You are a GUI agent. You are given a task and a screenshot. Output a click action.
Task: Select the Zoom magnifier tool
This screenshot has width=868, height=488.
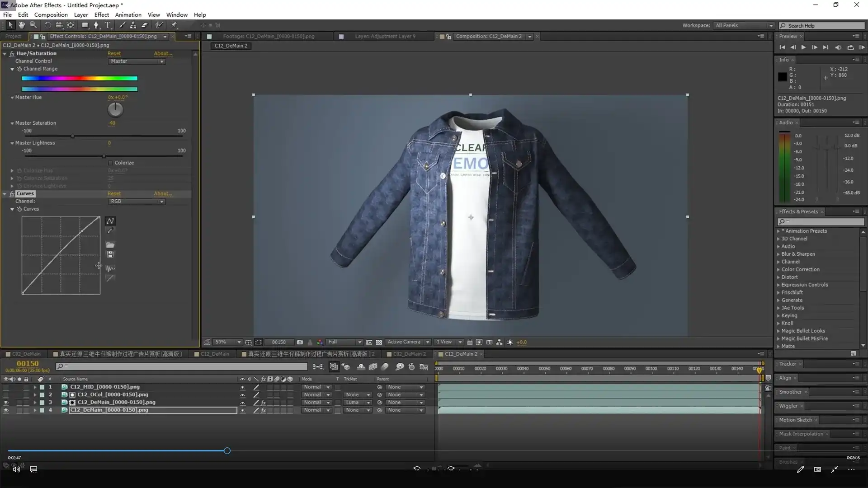(33, 25)
